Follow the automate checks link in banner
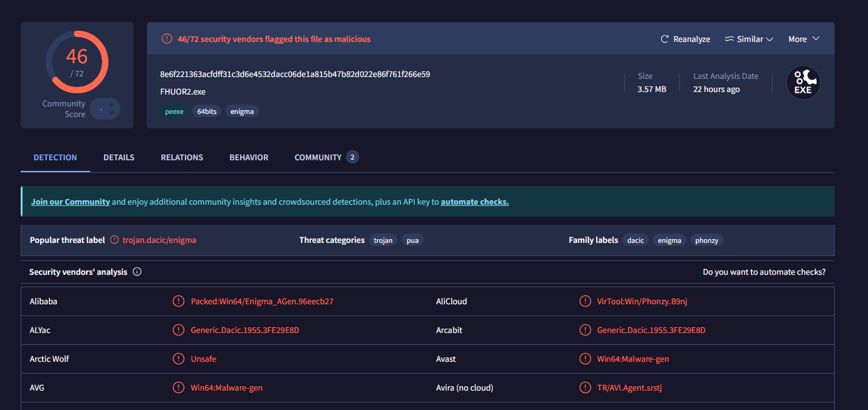 (474, 202)
